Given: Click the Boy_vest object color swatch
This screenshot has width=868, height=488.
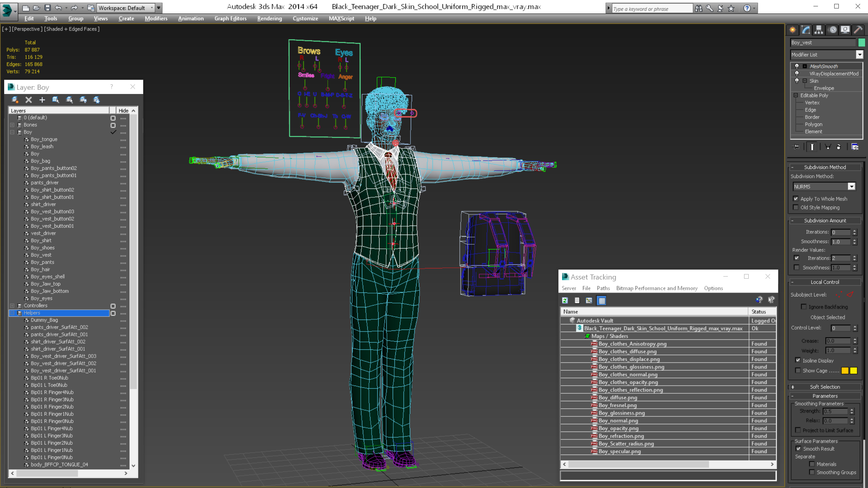Looking at the screenshot, I should pyautogui.click(x=862, y=42).
